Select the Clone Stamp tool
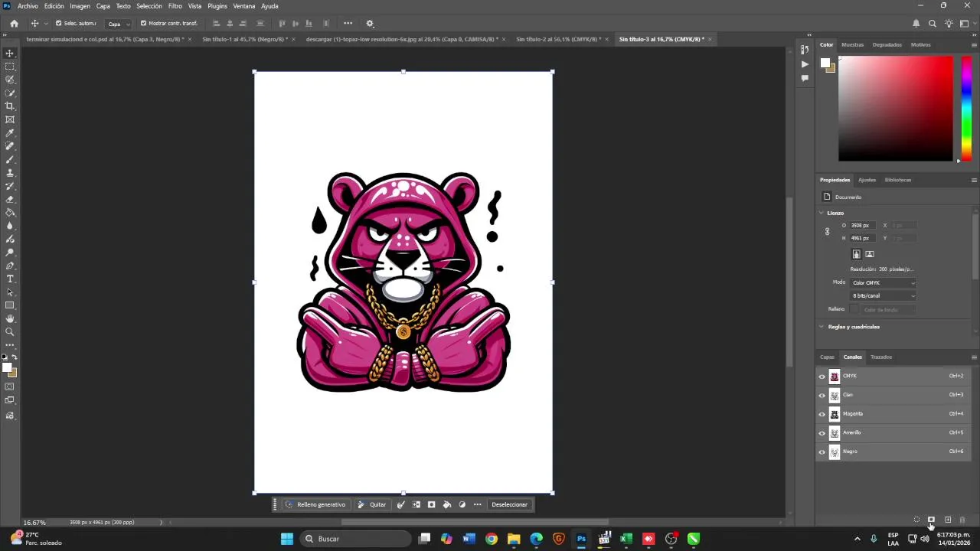The height and width of the screenshot is (551, 980). click(10, 173)
